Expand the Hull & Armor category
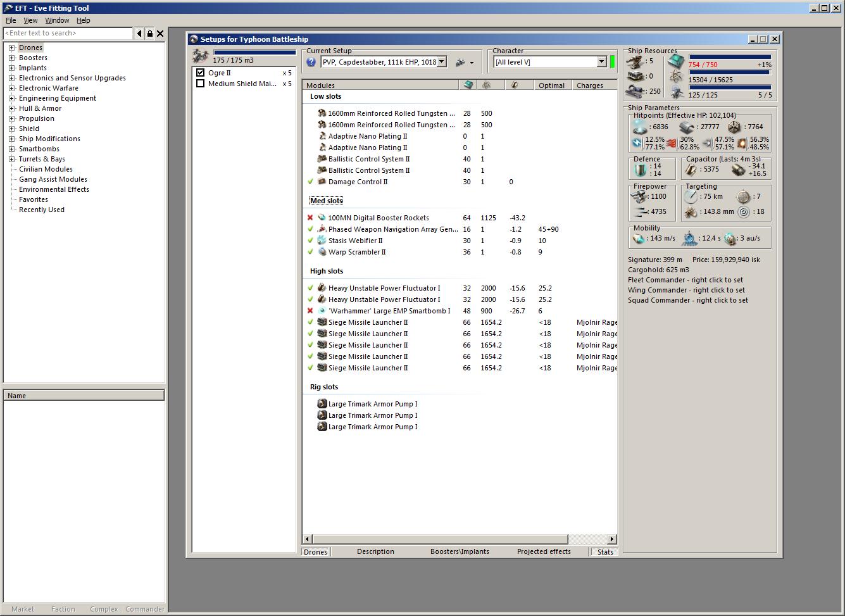Viewport: 845px width, 616px height. [x=11, y=108]
